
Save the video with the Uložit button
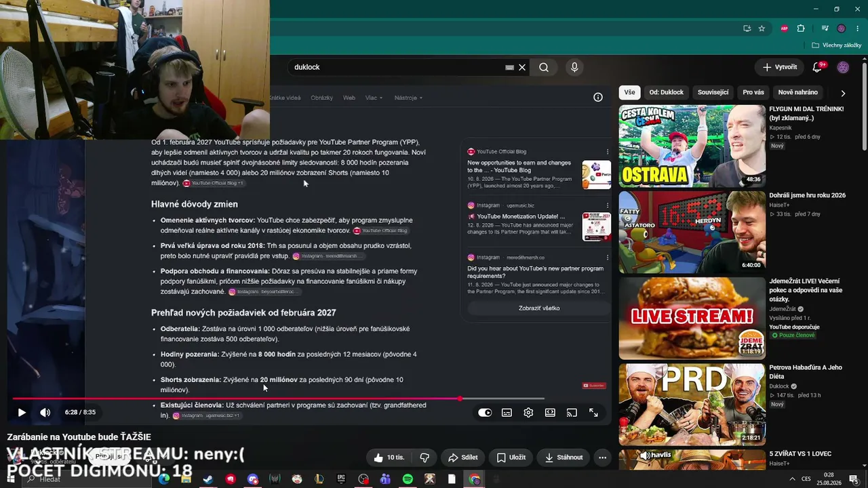511,457
